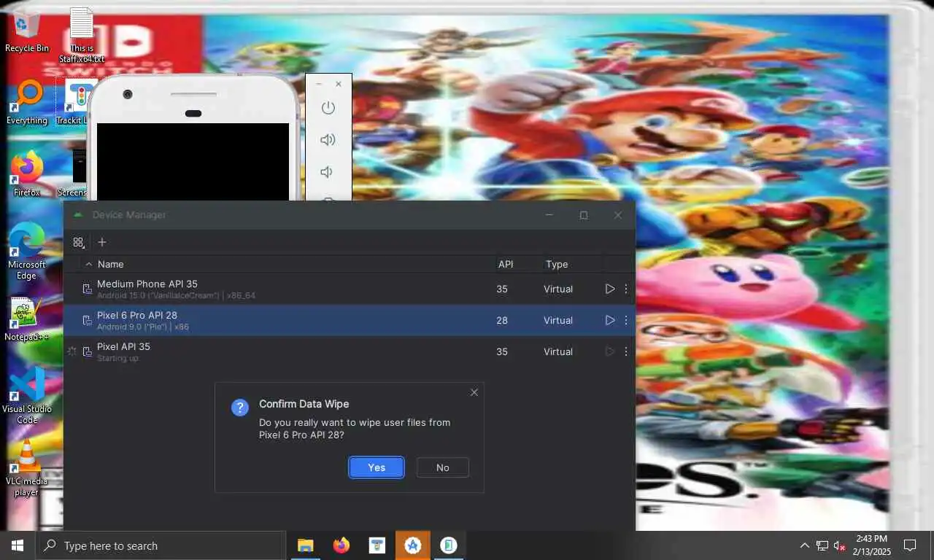Image resolution: width=934 pixels, height=560 pixels.
Task: Click loading spinner beside Pixel API 35
Action: (72, 351)
